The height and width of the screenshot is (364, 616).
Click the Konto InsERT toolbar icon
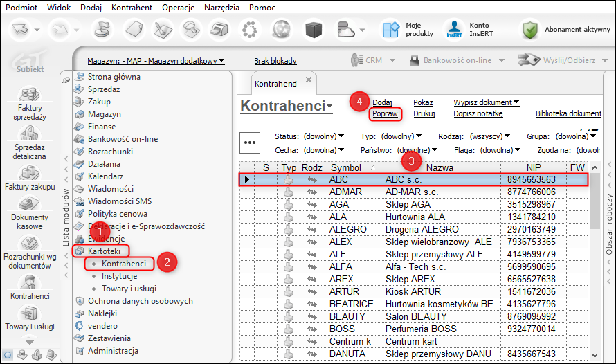454,30
